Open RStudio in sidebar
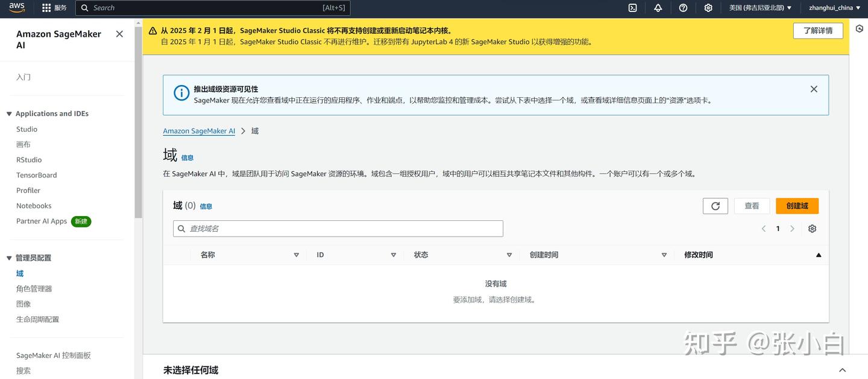868x379 pixels. (29, 160)
